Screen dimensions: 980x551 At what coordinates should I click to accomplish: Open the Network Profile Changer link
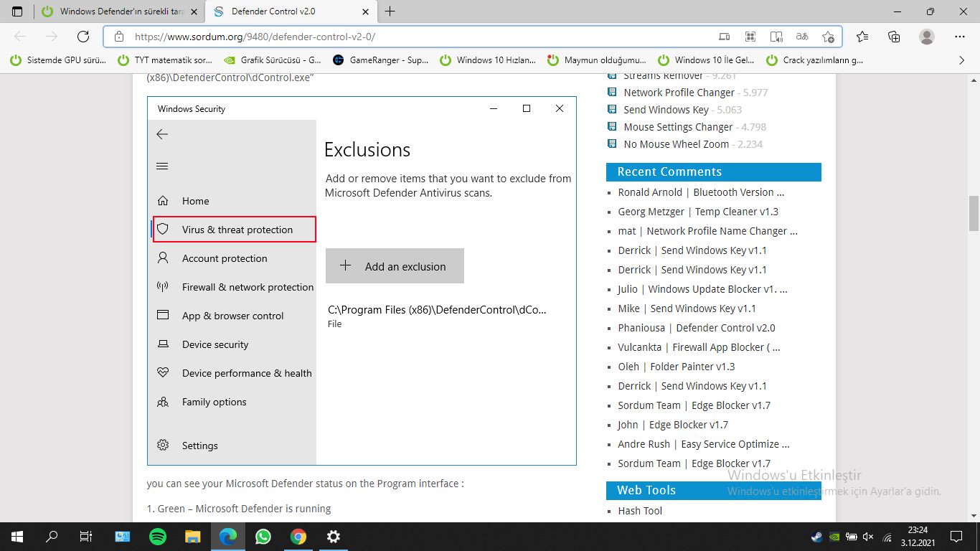(679, 93)
